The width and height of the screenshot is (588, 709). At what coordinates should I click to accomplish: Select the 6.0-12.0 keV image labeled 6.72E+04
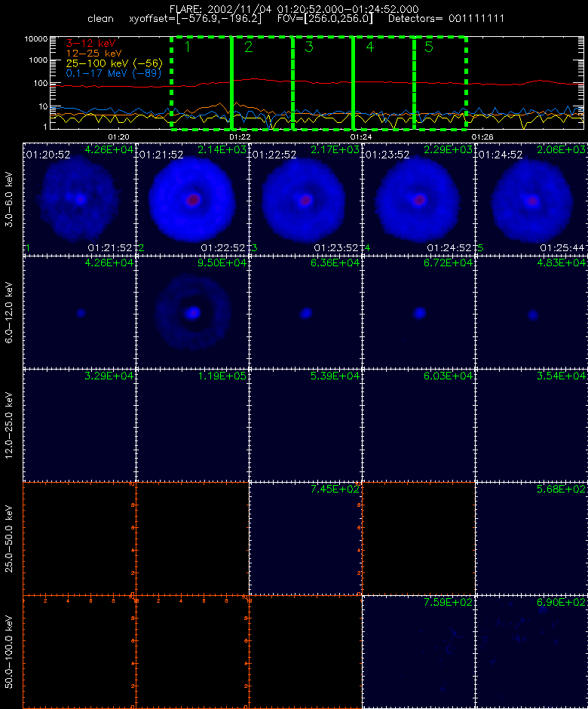click(x=418, y=312)
